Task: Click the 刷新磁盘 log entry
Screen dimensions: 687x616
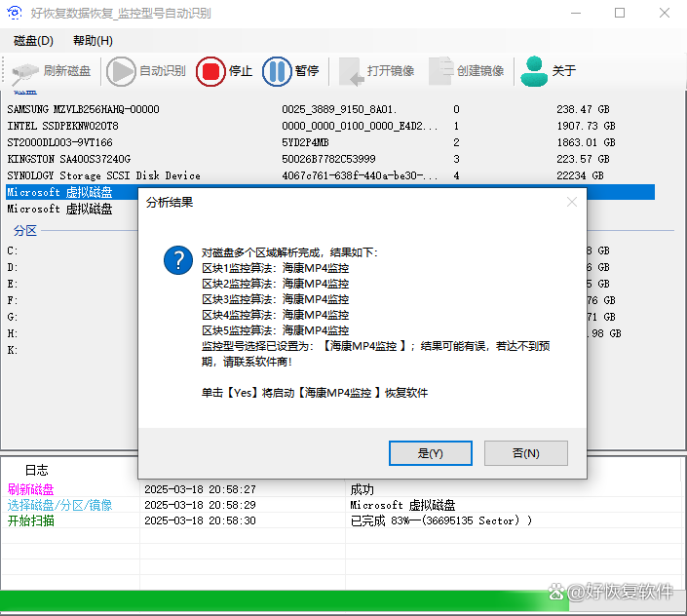Action: pyautogui.click(x=30, y=489)
